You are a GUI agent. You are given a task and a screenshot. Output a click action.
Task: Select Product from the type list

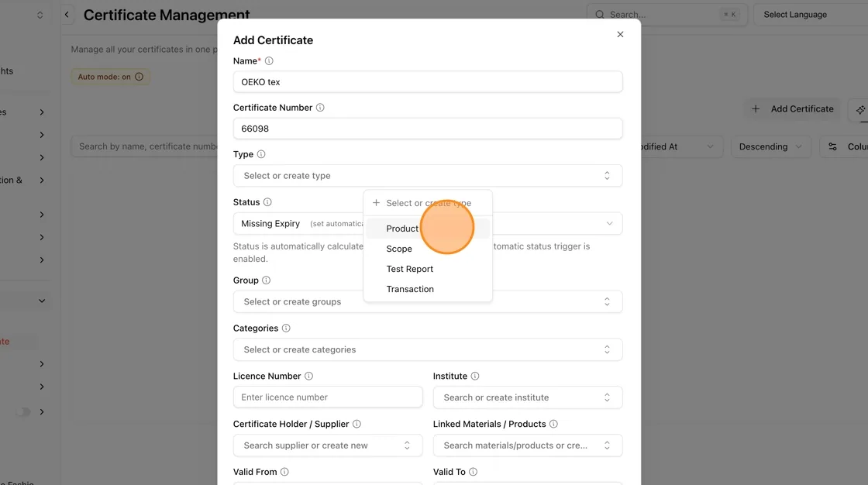(428, 229)
